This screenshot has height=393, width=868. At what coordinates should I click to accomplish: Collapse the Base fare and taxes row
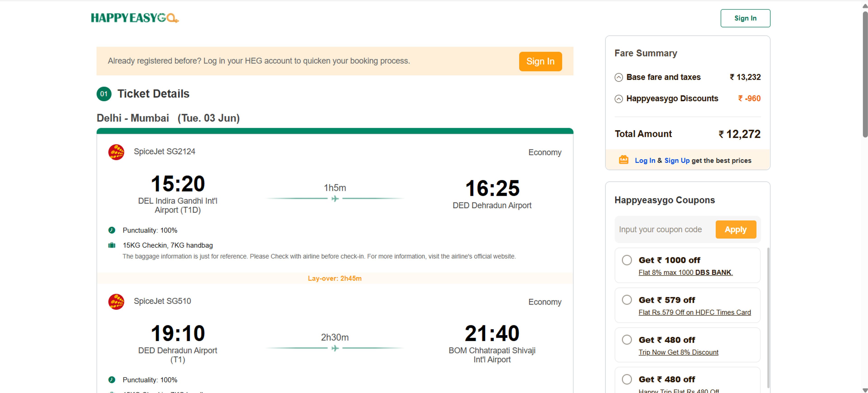click(619, 78)
